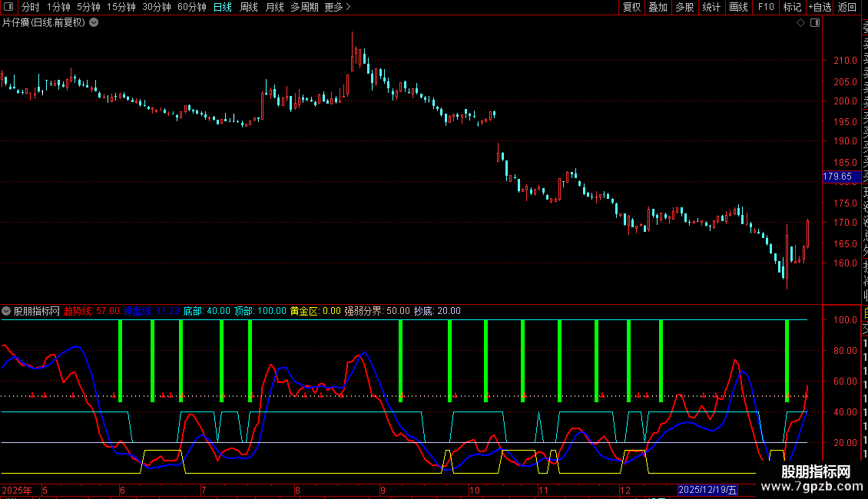This screenshot has width=868, height=499.
Task: Select the 60分钟 timeframe
Action: pyautogui.click(x=191, y=8)
